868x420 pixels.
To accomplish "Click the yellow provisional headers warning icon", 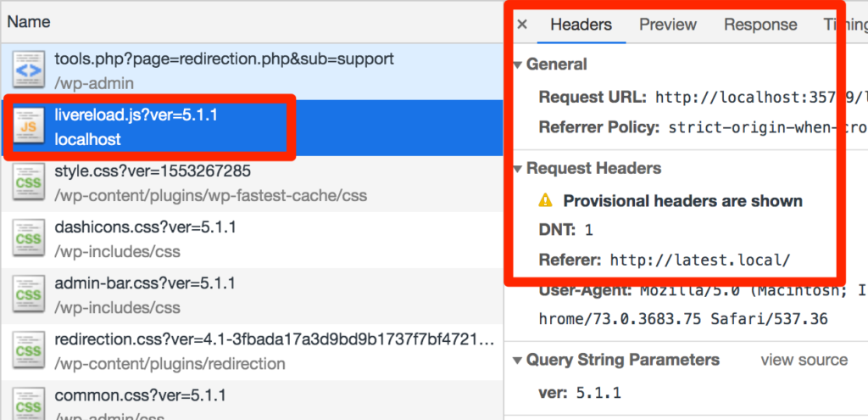I will [x=546, y=200].
